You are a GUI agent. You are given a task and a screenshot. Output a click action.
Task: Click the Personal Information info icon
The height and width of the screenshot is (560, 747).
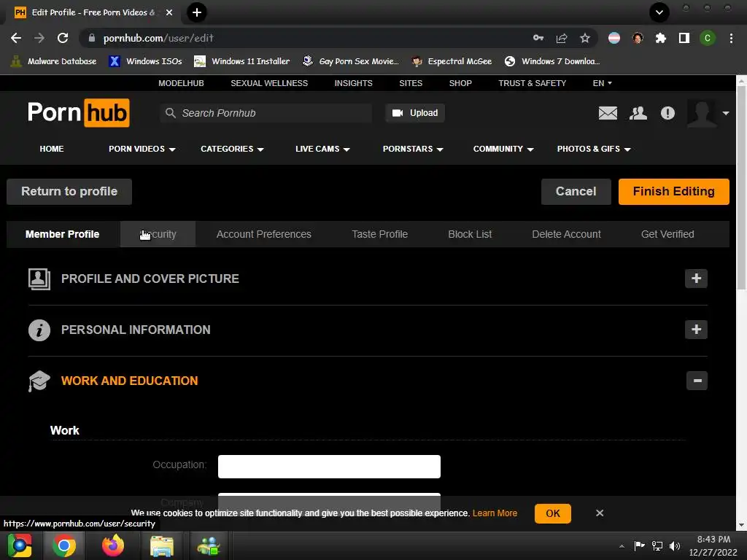(x=39, y=330)
